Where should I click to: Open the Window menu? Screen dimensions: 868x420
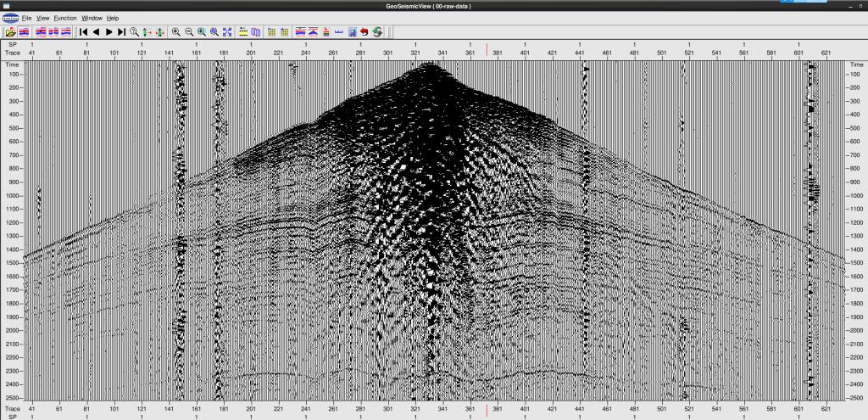92,18
